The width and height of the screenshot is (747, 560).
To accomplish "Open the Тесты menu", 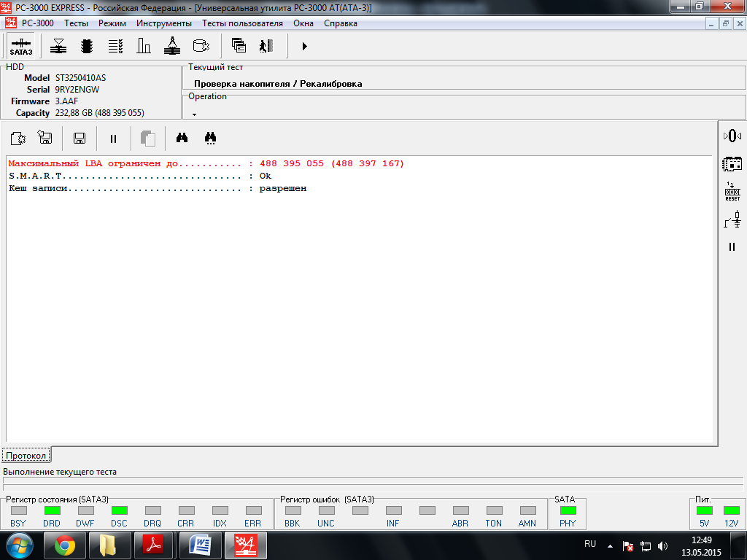I will pyautogui.click(x=76, y=23).
